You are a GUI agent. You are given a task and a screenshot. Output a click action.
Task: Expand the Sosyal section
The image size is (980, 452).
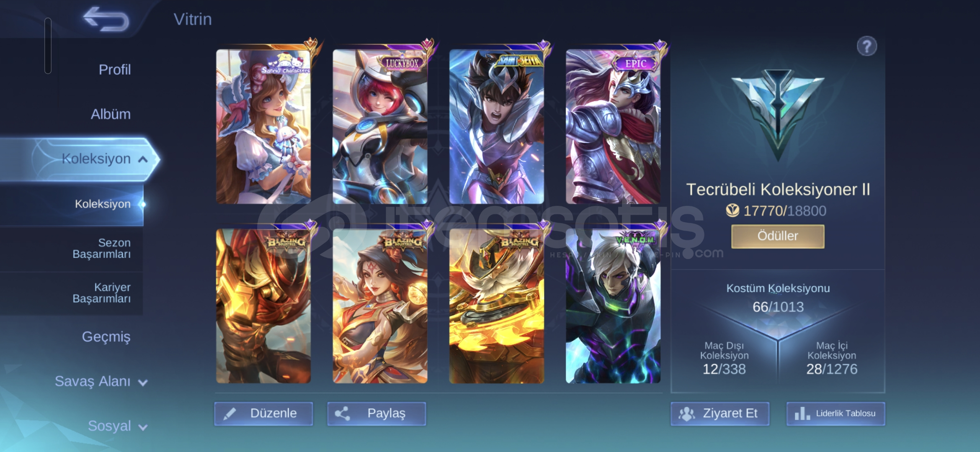pyautogui.click(x=143, y=427)
